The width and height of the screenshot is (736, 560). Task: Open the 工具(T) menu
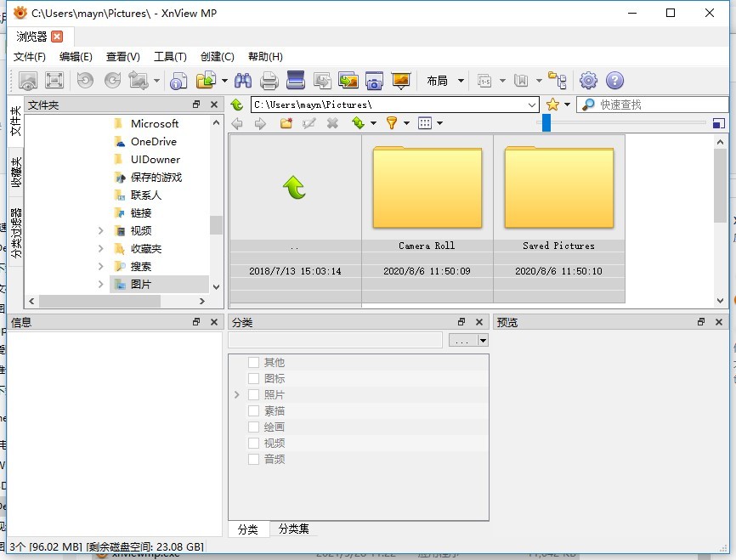point(170,57)
